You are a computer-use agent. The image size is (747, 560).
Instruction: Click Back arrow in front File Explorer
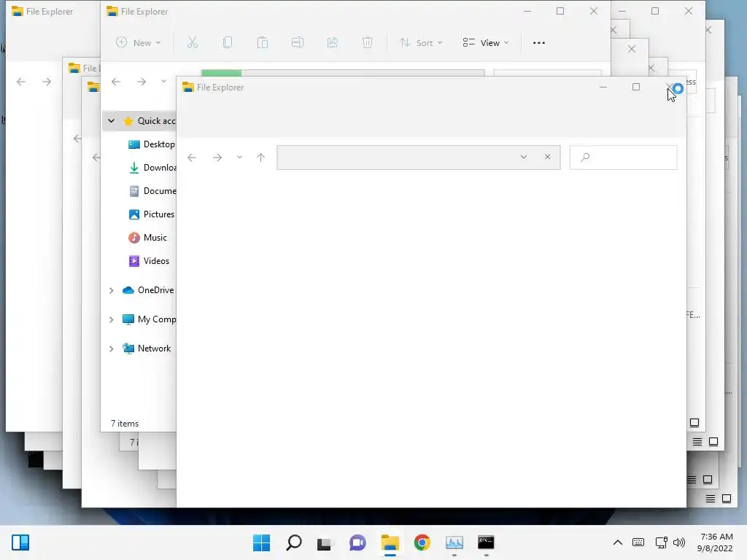(192, 157)
